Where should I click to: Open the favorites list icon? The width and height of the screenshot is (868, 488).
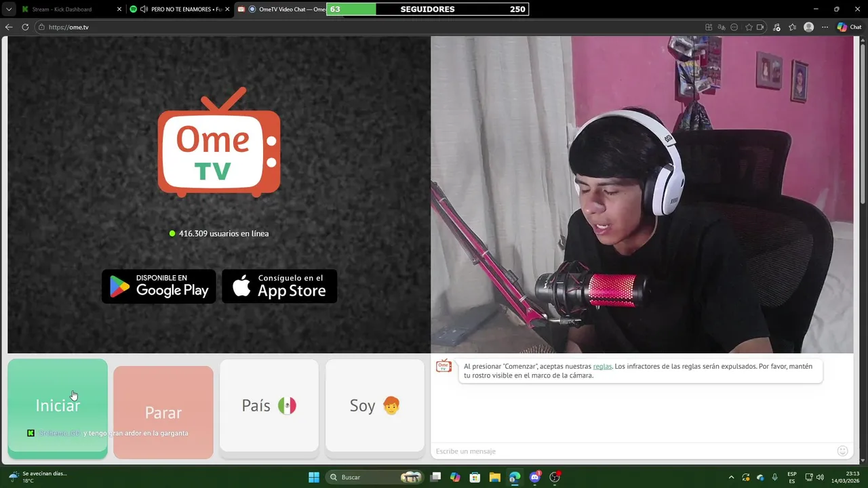click(x=792, y=27)
